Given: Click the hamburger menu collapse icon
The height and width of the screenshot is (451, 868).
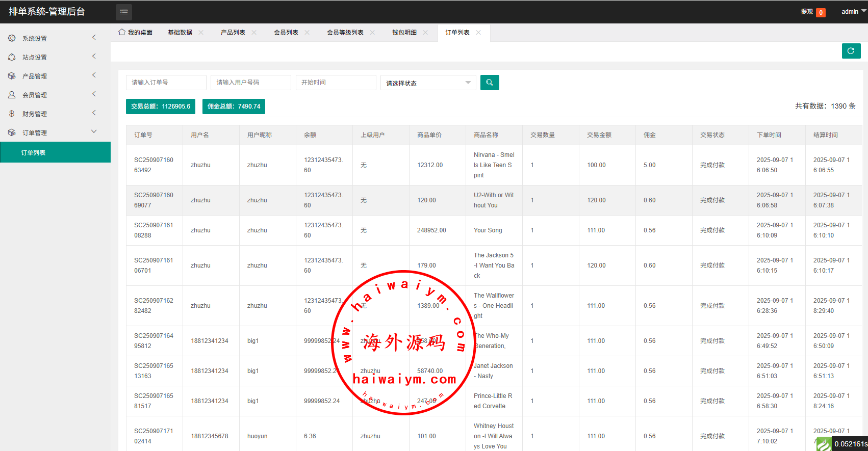Looking at the screenshot, I should point(124,12).
